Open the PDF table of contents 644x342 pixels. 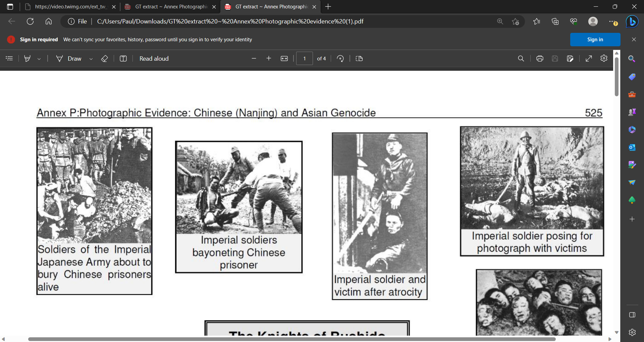click(9, 58)
